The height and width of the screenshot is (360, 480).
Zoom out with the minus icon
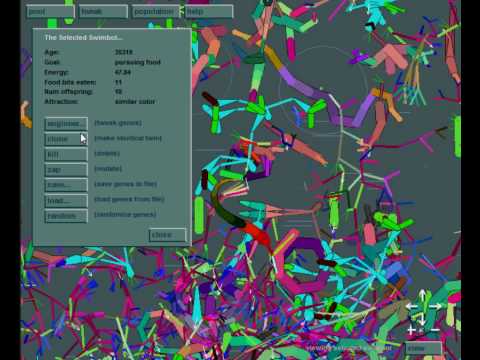tap(435, 330)
